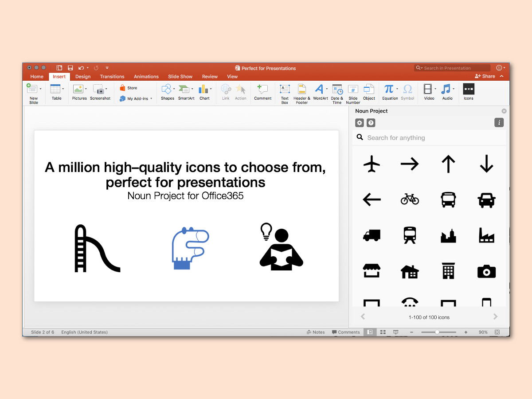The image size is (532, 399).
Task: Switch to the Home tab
Action: pos(37,77)
